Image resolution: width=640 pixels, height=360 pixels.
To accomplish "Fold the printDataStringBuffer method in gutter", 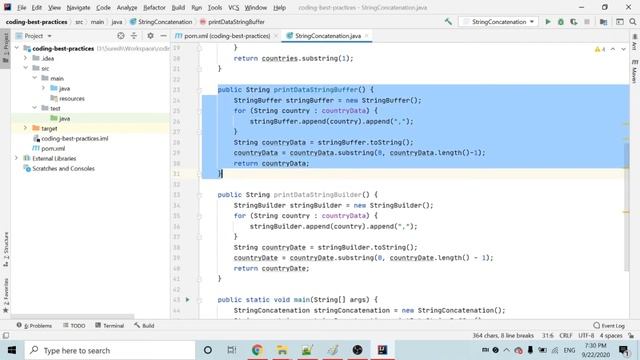I will pyautogui.click(x=200, y=90).
